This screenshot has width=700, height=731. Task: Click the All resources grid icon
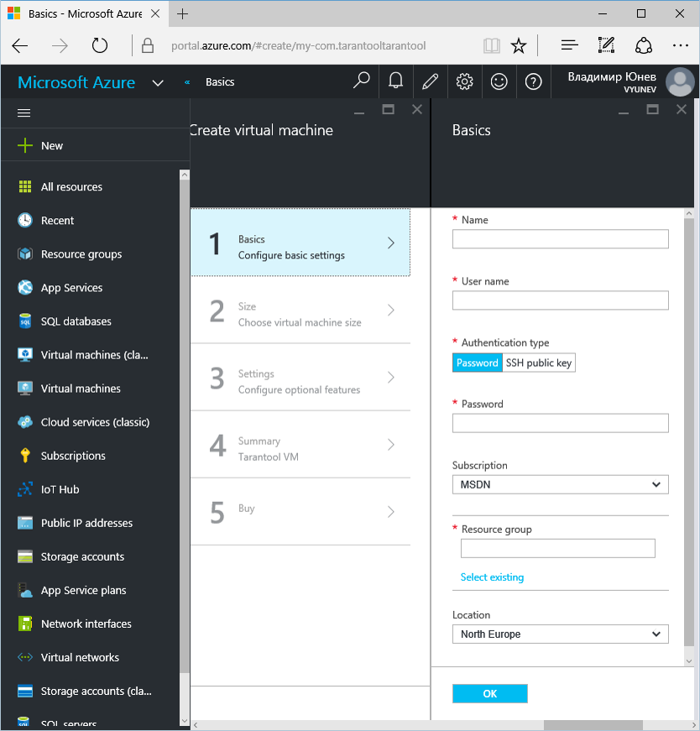click(x=24, y=186)
